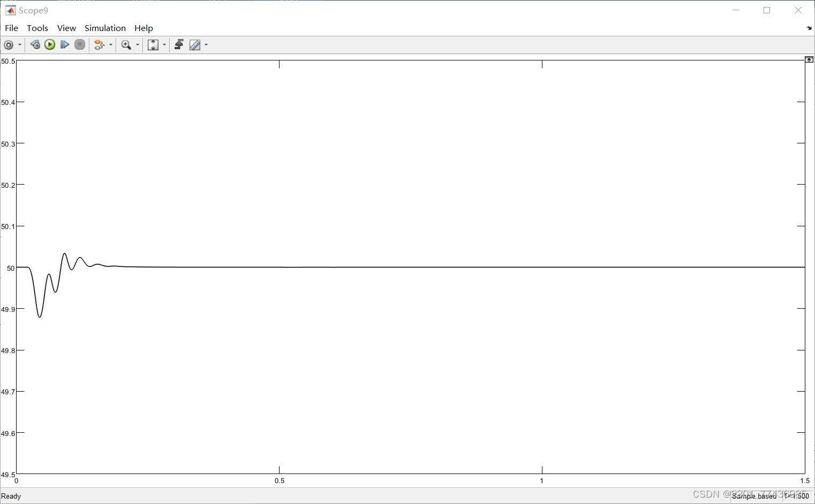Open scope Configuration Properties gear
The height and width of the screenshot is (504, 815).
(9, 45)
